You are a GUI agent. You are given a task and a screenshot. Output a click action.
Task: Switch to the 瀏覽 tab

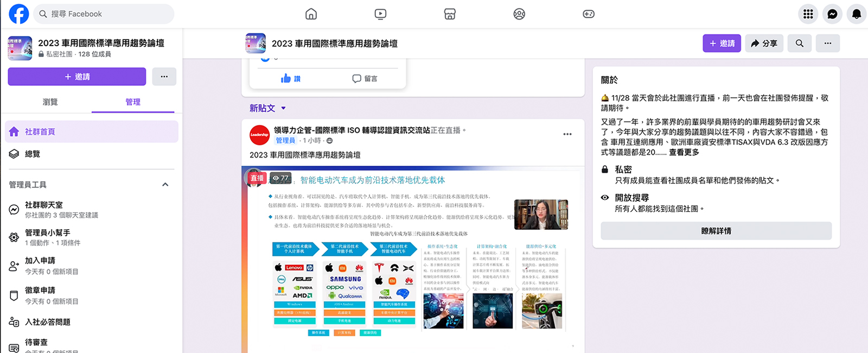click(50, 102)
